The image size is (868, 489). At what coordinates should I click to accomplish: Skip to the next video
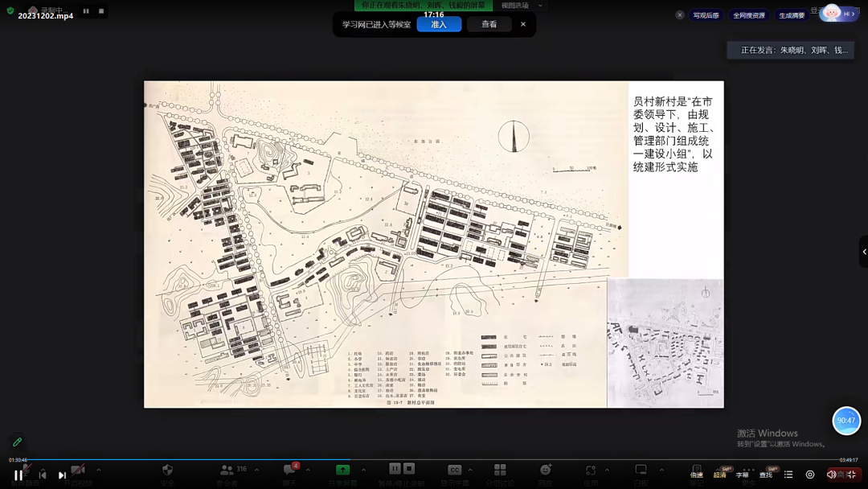[x=62, y=475]
